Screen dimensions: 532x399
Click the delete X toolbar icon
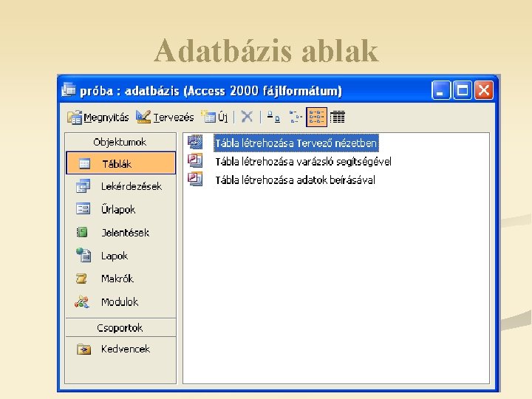click(x=247, y=117)
